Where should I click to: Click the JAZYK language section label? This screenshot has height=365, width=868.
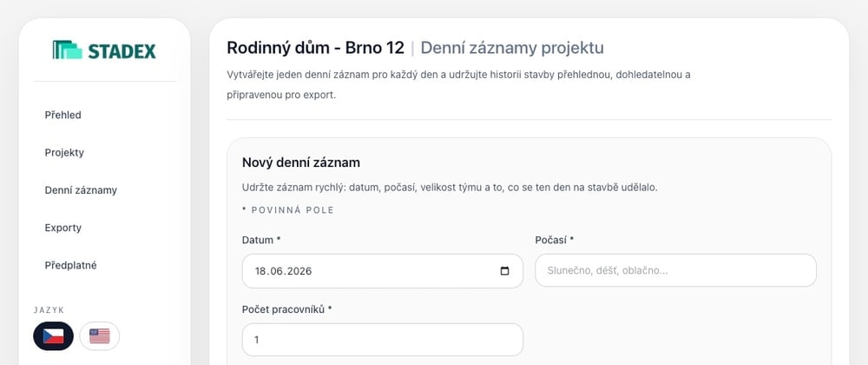[x=49, y=310]
